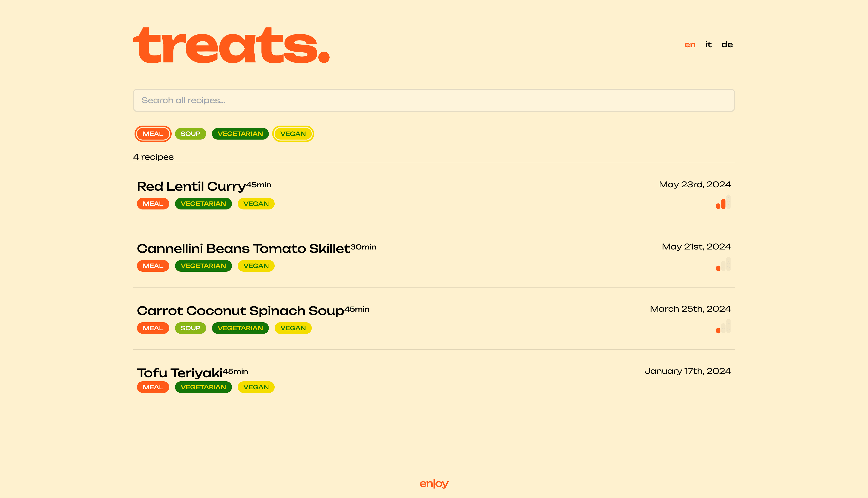This screenshot has height=498, width=868.
Task: Enable the VEGETARIAN filter chip
Action: pyautogui.click(x=240, y=134)
